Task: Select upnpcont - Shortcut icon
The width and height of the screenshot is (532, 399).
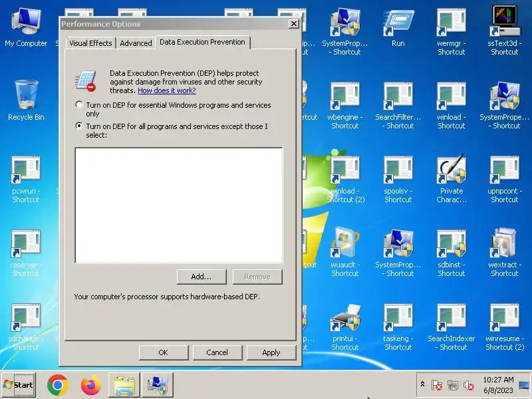Action: tap(505, 179)
